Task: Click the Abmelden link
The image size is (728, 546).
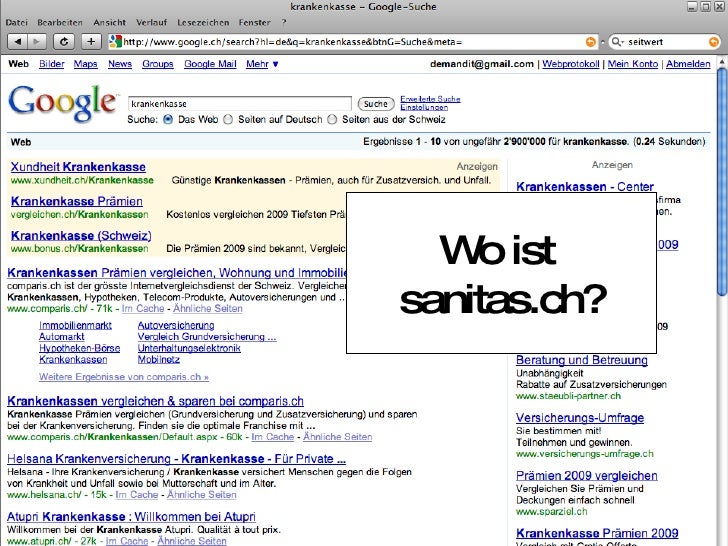Action: point(688,64)
